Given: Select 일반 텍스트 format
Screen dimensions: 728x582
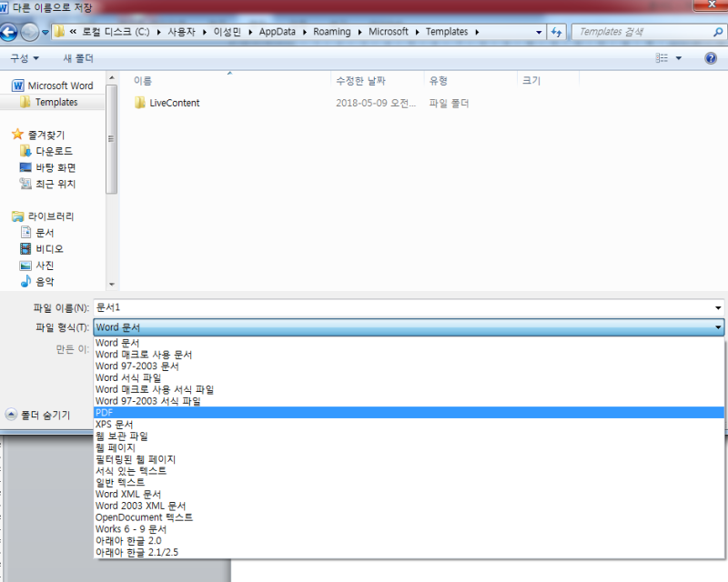Looking at the screenshot, I should 409,482.
